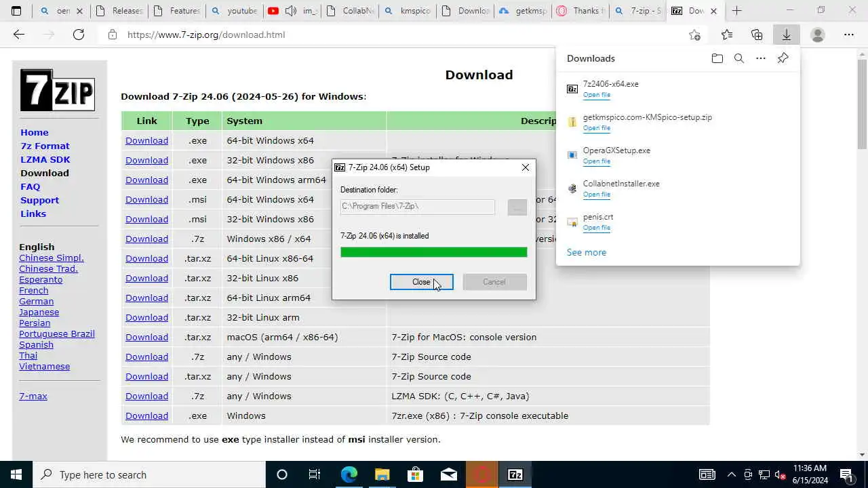Click the taskbar search box
The image size is (868, 488).
149,474
